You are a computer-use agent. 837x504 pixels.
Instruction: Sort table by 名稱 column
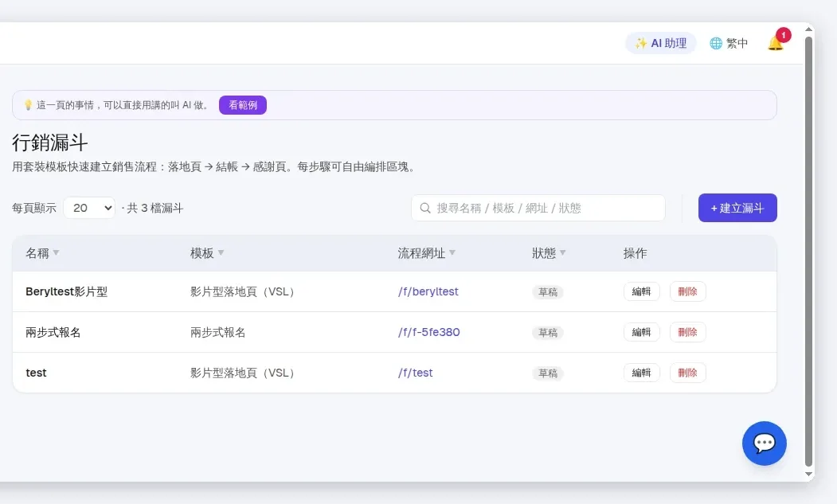click(x=42, y=253)
